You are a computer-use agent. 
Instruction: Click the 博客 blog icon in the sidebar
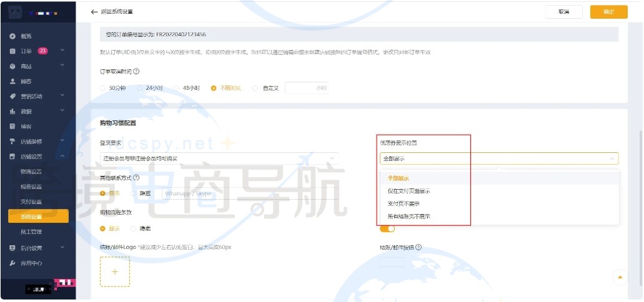click(x=12, y=127)
